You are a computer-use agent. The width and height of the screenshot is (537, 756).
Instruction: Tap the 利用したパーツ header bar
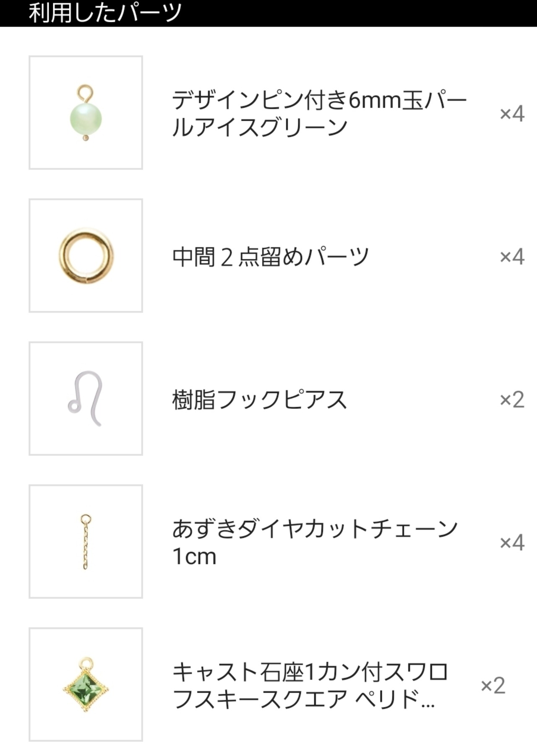tap(268, 13)
